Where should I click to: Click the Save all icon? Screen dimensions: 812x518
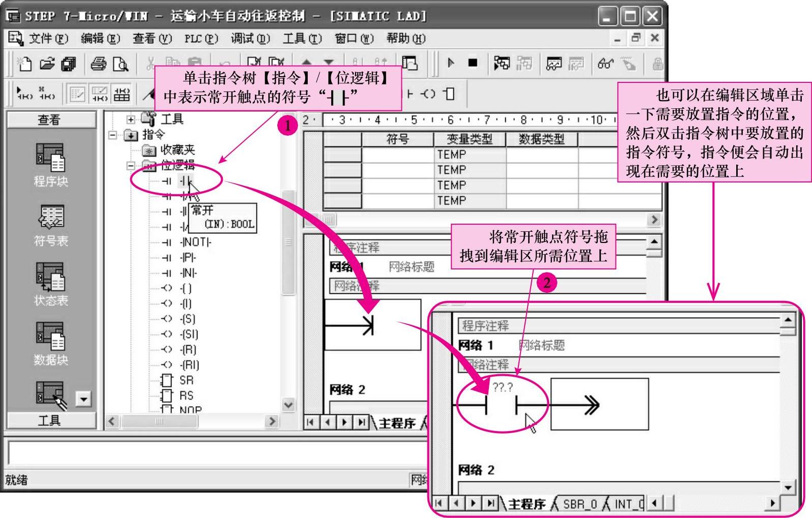(x=69, y=64)
